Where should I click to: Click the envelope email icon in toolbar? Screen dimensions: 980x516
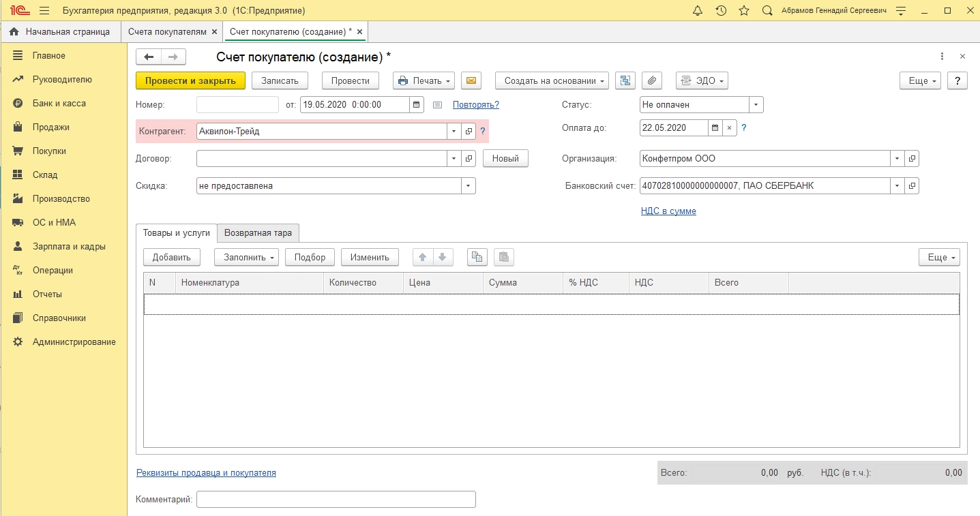pyautogui.click(x=471, y=80)
